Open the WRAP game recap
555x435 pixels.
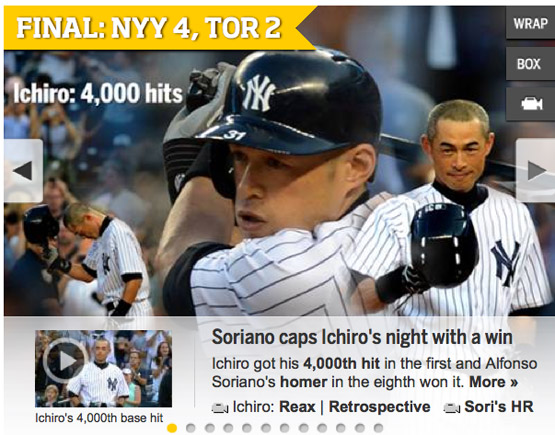(x=531, y=23)
